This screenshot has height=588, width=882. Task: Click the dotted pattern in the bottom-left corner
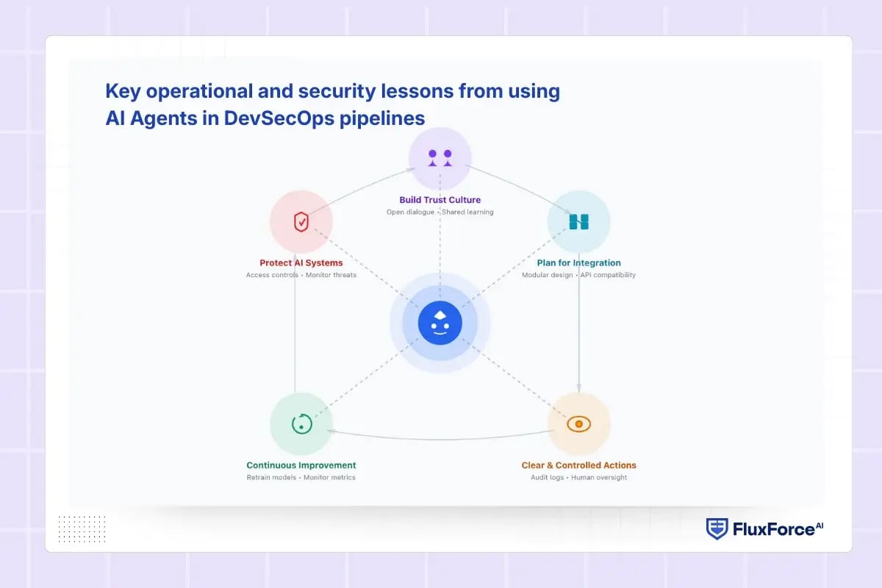(x=82, y=529)
